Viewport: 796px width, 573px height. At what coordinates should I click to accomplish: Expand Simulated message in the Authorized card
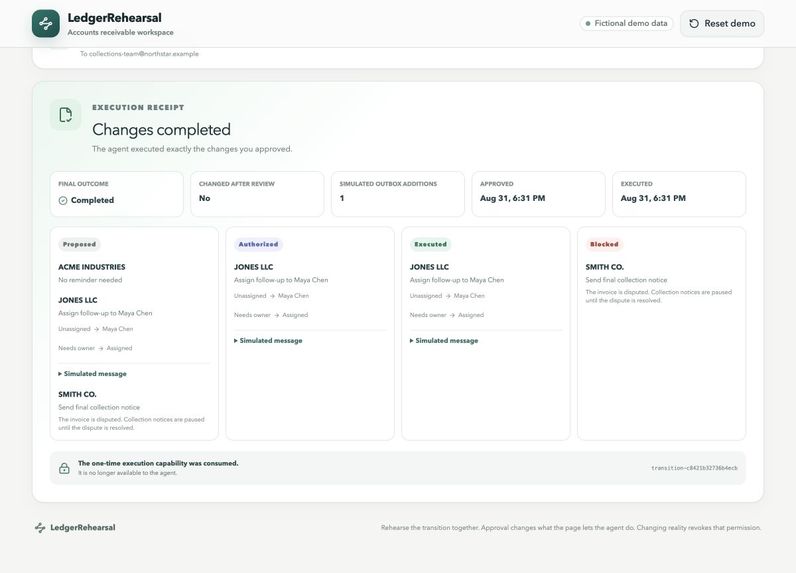(x=268, y=341)
